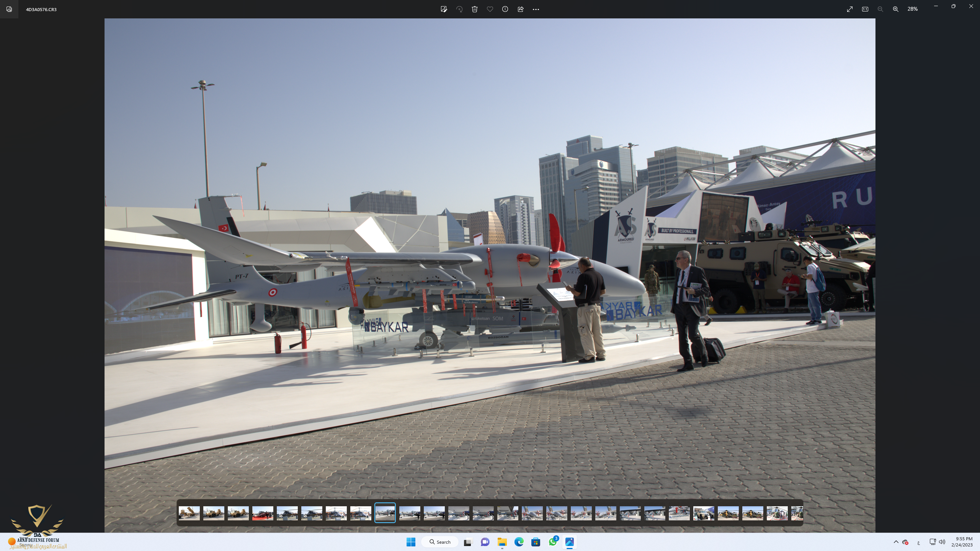This screenshot has height=551, width=980.
Task: Click the taskbar Search box
Action: 440,542
